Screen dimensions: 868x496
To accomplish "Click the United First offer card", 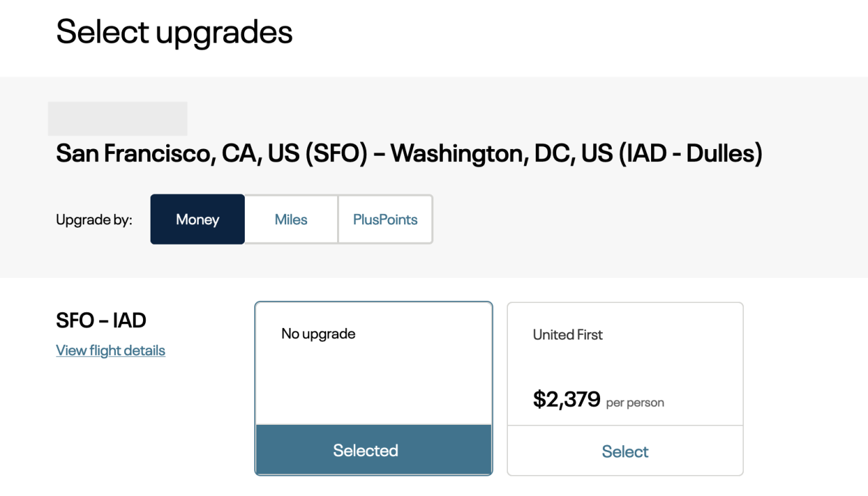I will tap(625, 364).
